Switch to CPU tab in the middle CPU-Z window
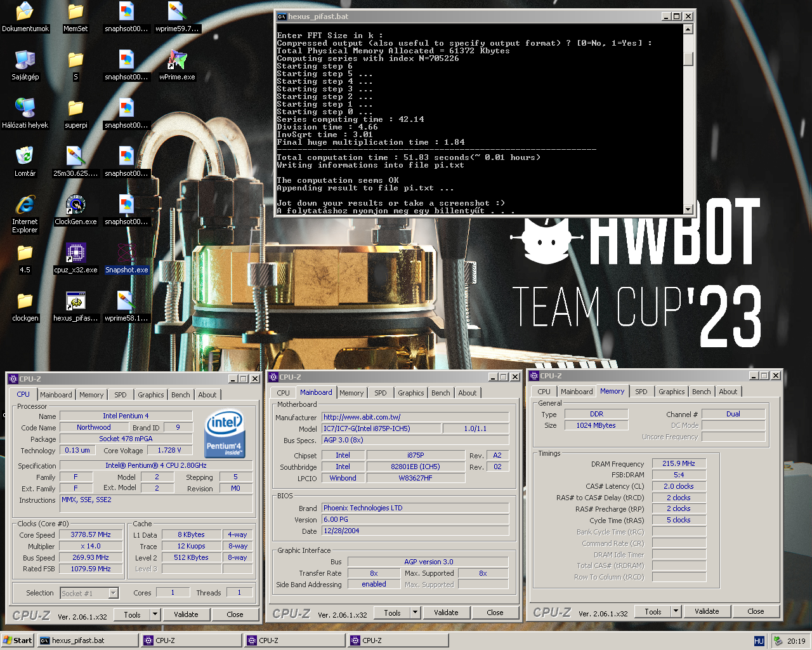 [x=284, y=393]
